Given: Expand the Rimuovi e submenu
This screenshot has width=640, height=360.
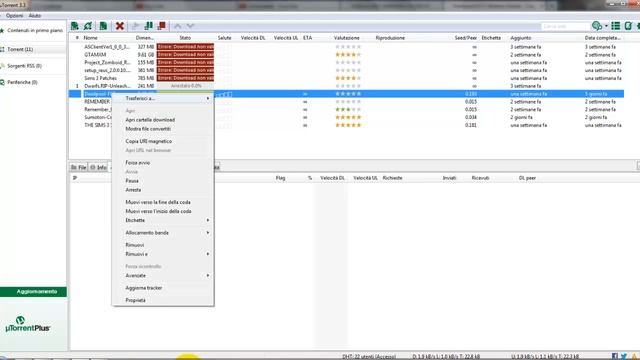Looking at the screenshot, I should click(163, 254).
